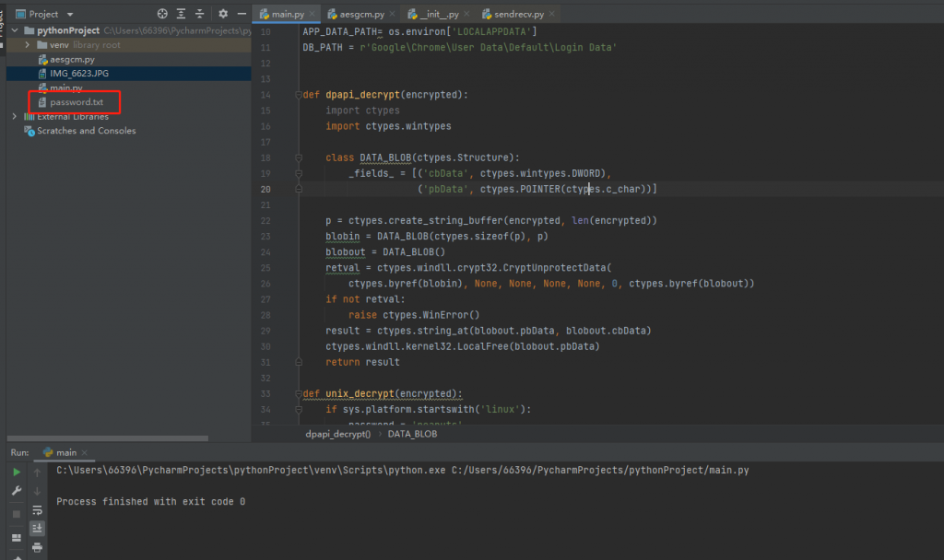Rerun main with green play button

16,472
